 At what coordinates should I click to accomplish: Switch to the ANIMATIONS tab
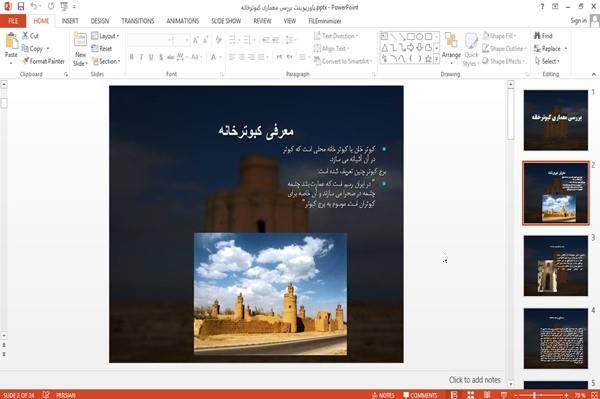coord(183,21)
